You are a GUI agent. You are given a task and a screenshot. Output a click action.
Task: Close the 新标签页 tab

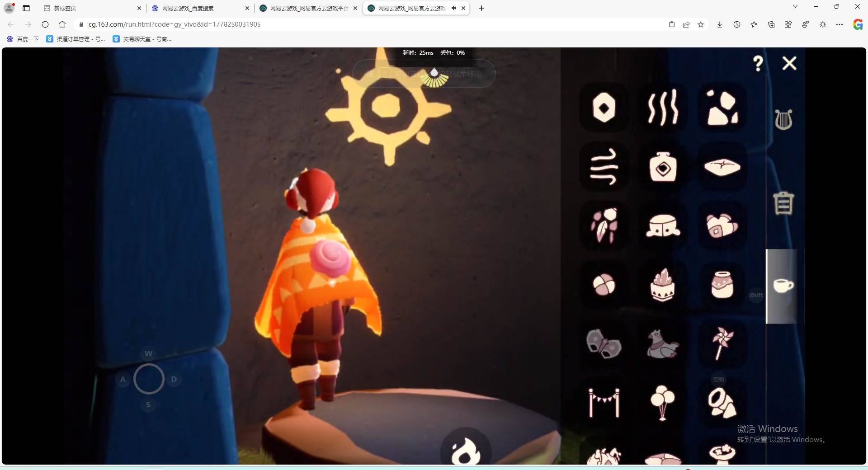[139, 8]
